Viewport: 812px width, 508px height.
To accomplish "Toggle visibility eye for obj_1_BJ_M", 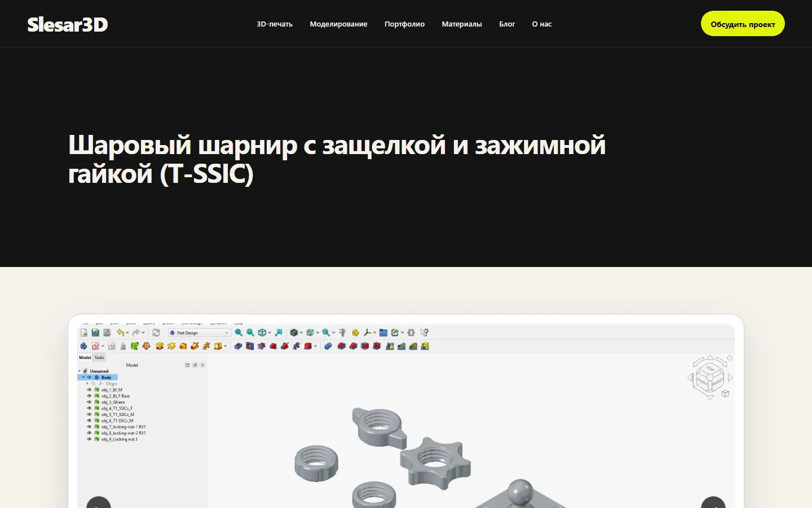I will tap(89, 389).
